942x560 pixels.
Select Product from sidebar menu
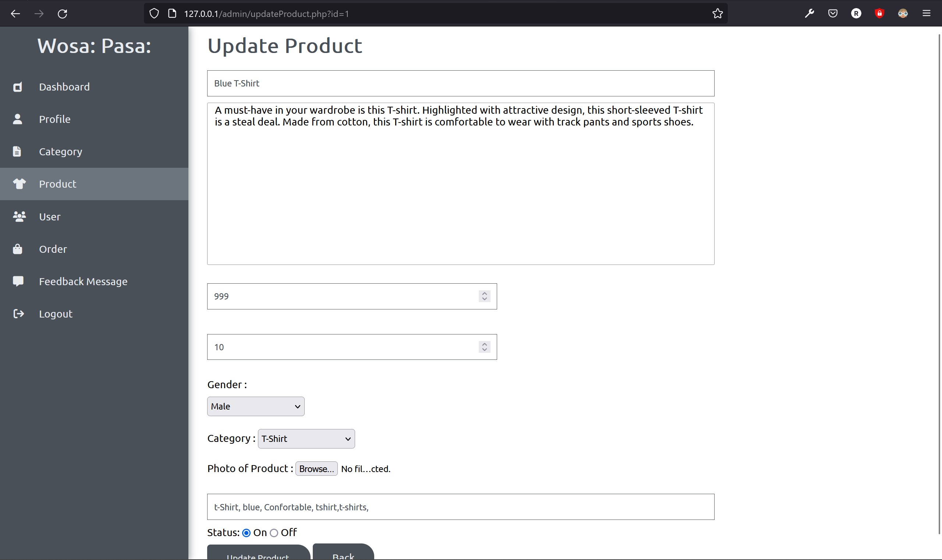pos(57,183)
